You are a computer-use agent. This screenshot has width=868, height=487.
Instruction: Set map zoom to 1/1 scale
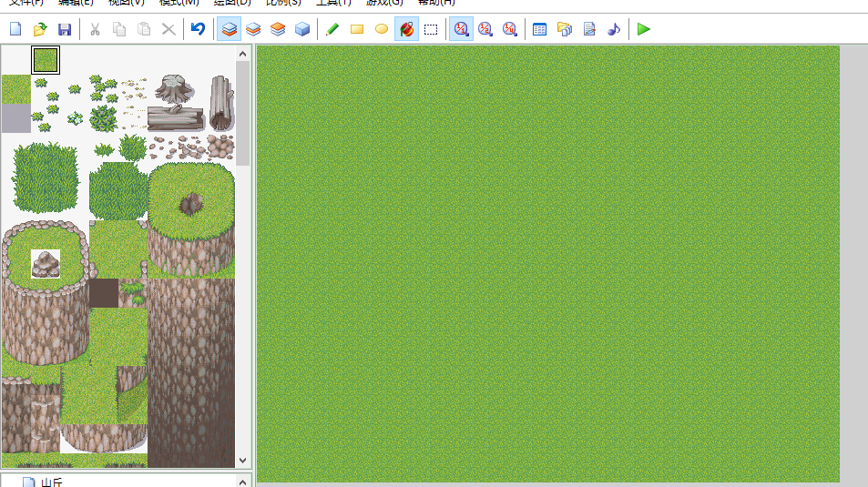[x=461, y=29]
